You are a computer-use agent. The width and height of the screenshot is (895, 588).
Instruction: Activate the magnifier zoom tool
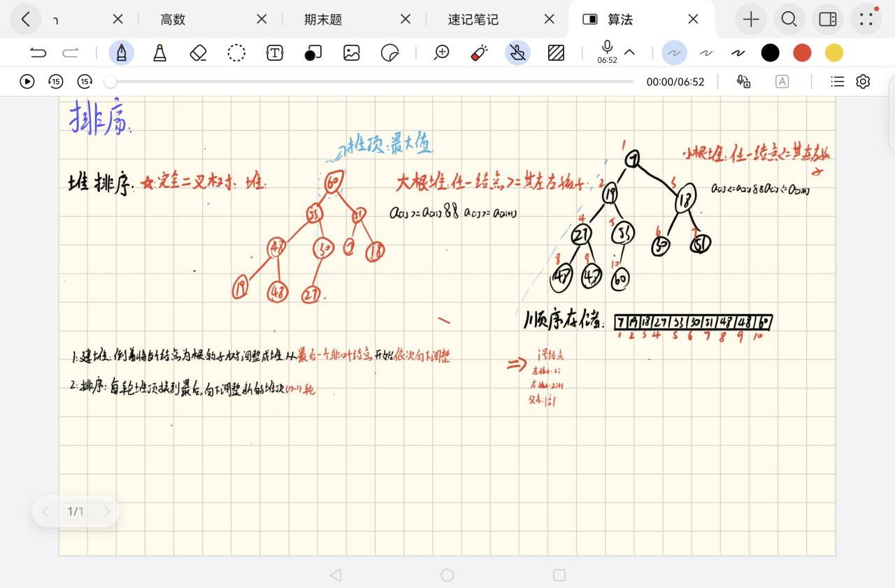(x=441, y=52)
